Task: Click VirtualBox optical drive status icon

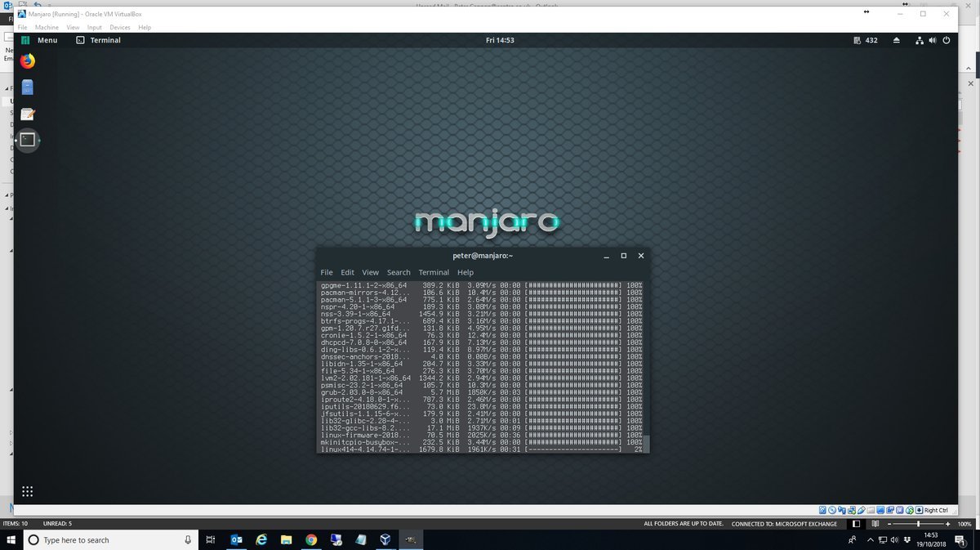Action: point(831,510)
